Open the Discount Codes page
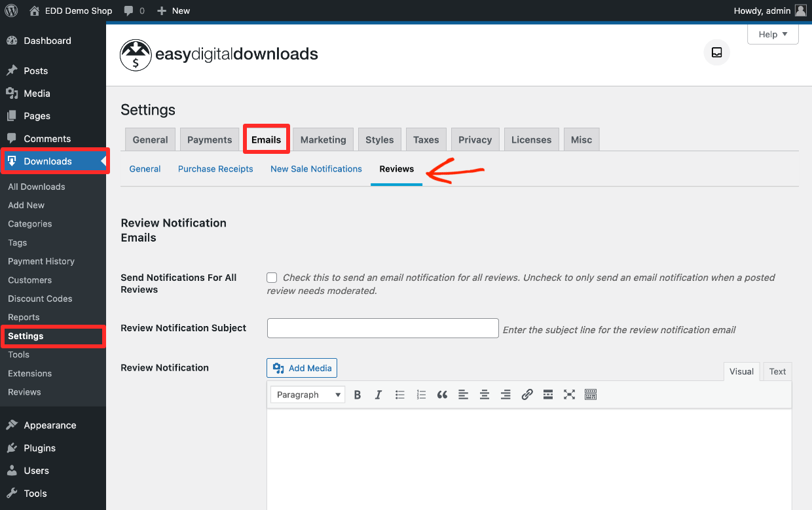 (40, 299)
